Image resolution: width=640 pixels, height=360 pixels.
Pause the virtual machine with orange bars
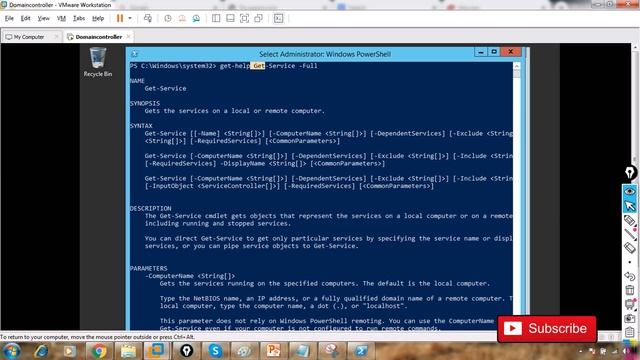coord(120,18)
